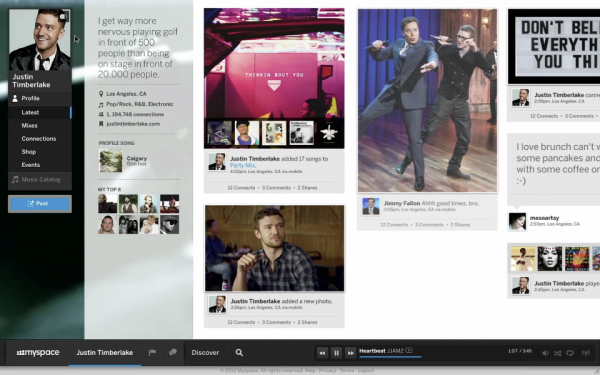Click the mesoartsy avatar
Image resolution: width=600 pixels, height=375 pixels.
(517, 222)
